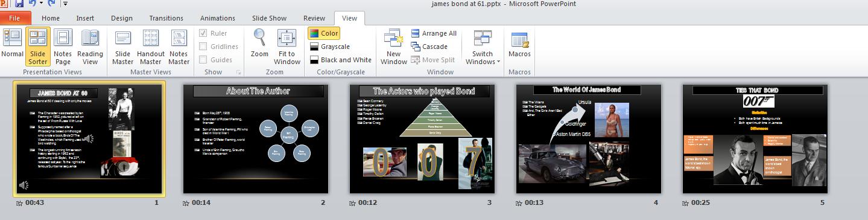This screenshot has height=220, width=868.
Task: Switch to the Transitions tab
Action: coord(166,18)
